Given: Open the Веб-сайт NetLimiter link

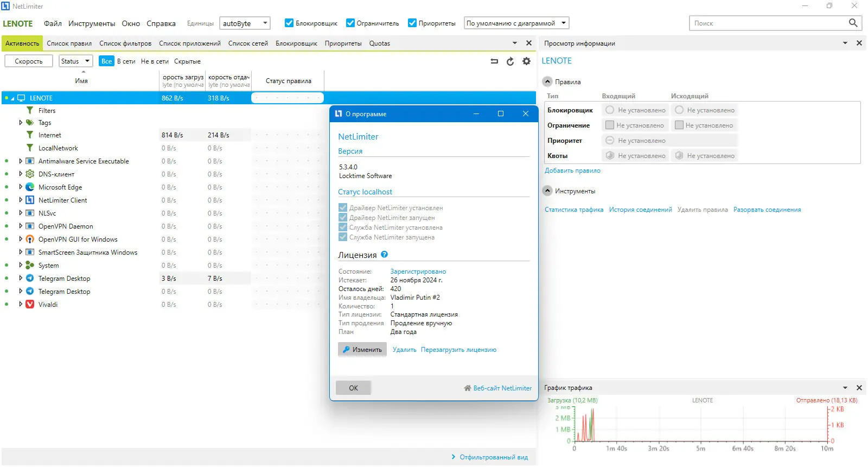Looking at the screenshot, I should tap(497, 388).
